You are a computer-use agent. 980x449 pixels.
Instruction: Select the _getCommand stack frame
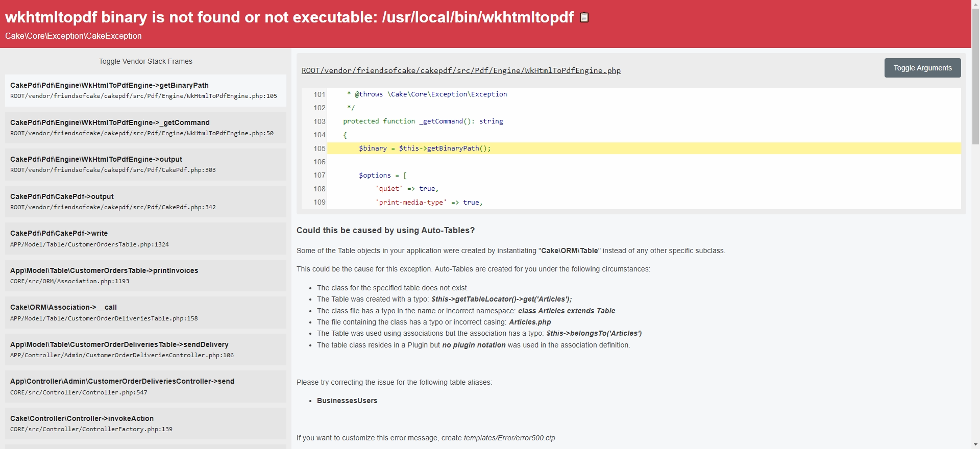pos(145,128)
